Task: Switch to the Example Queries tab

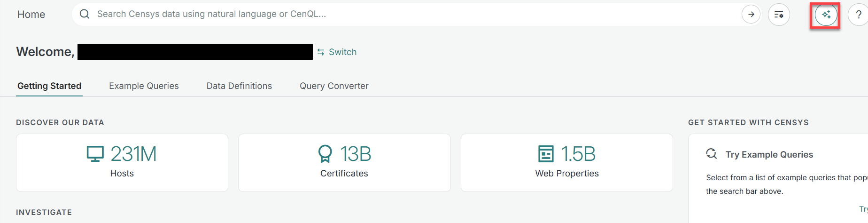Action: pyautogui.click(x=144, y=86)
